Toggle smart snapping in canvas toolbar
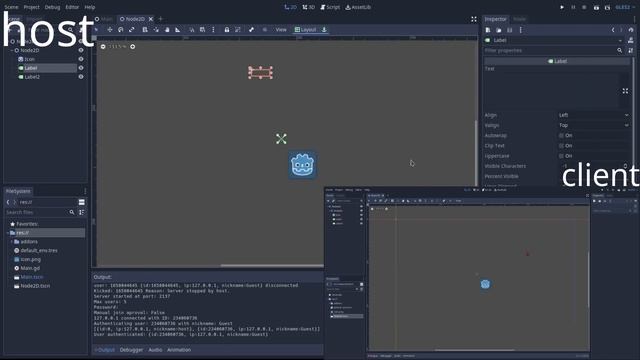Screen dimensions: 640x360 coord(191,29)
